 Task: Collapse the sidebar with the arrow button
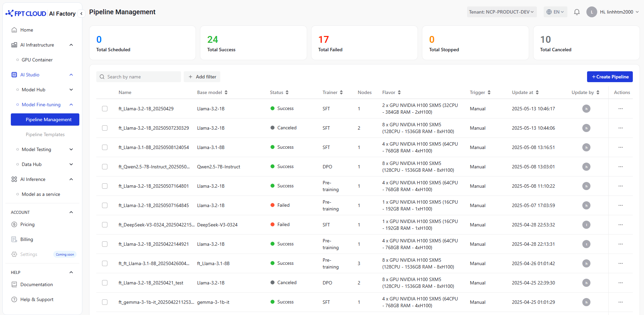click(x=81, y=14)
